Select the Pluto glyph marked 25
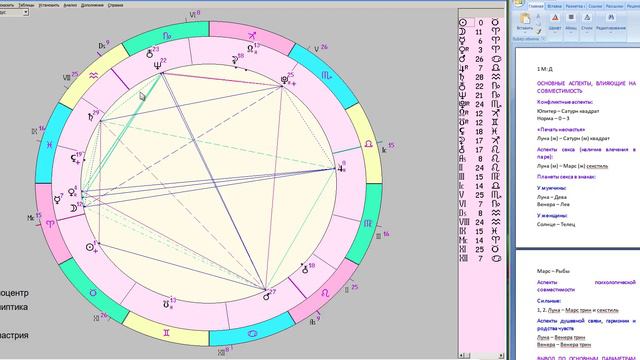This screenshot has width=640, height=360. [284, 80]
